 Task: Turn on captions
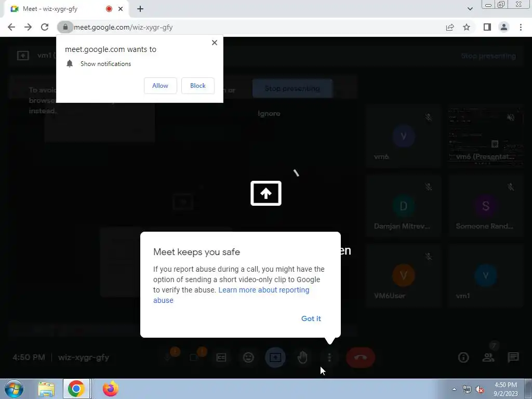[x=221, y=357]
